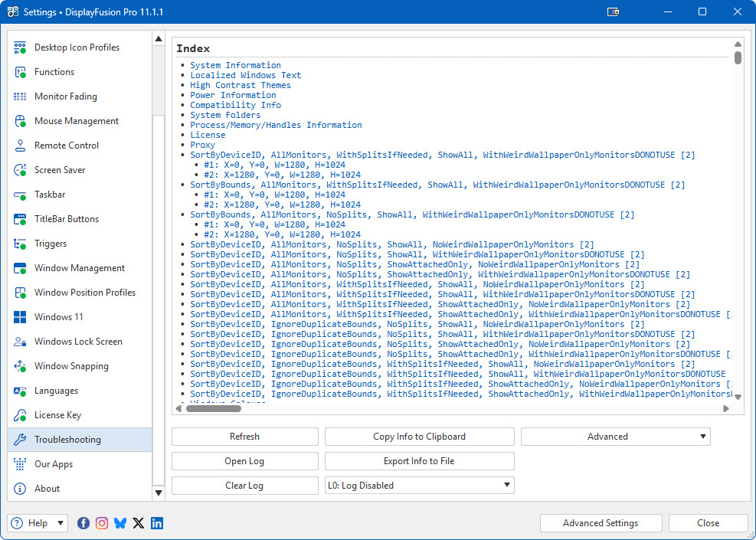This screenshot has width=756, height=540.
Task: Expand the Help dropdown menu
Action: click(x=38, y=523)
